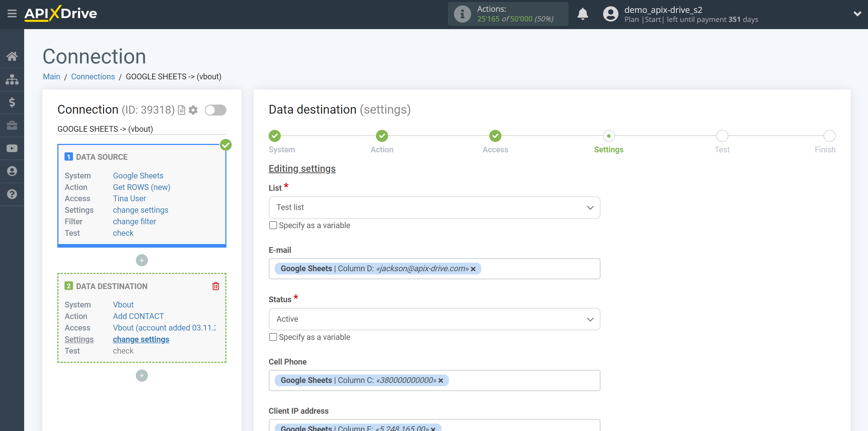Click the Actions usage counter

point(508,14)
